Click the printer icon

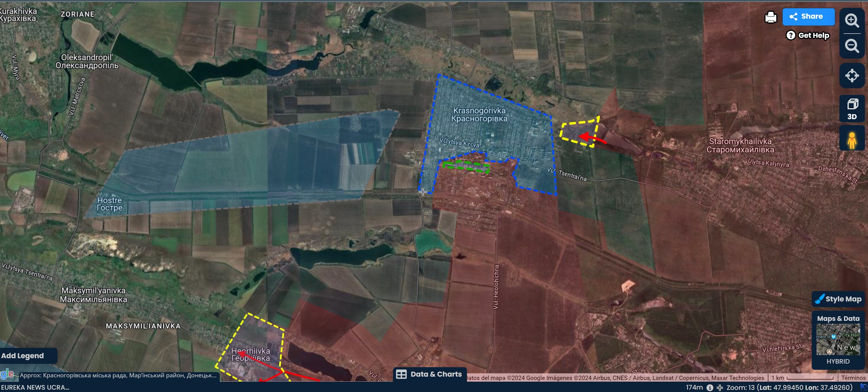coord(770,17)
